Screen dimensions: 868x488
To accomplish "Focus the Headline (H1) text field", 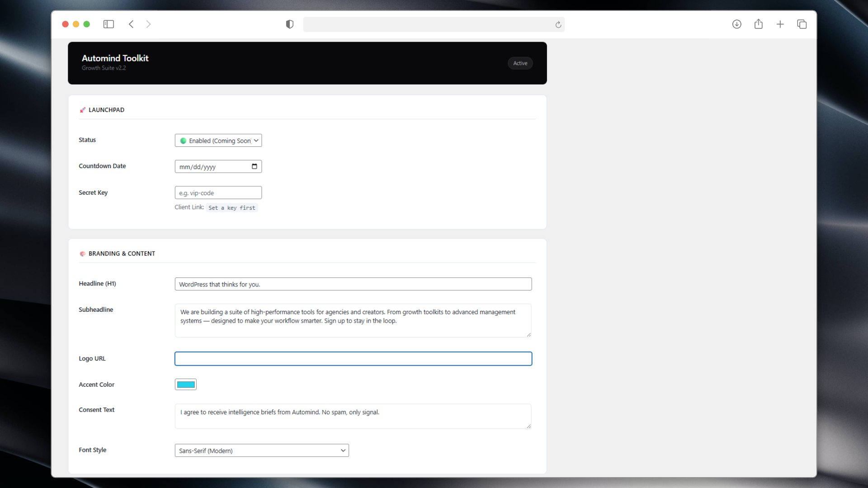I will pos(353,284).
